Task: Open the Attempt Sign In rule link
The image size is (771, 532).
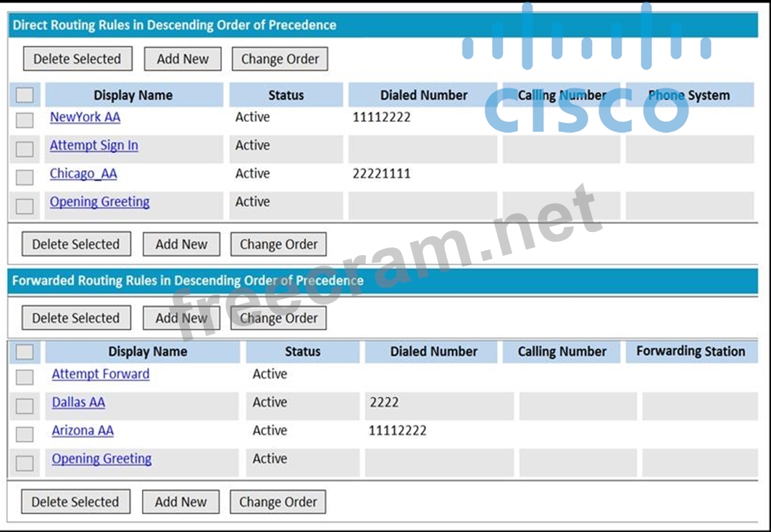Action: click(93, 146)
